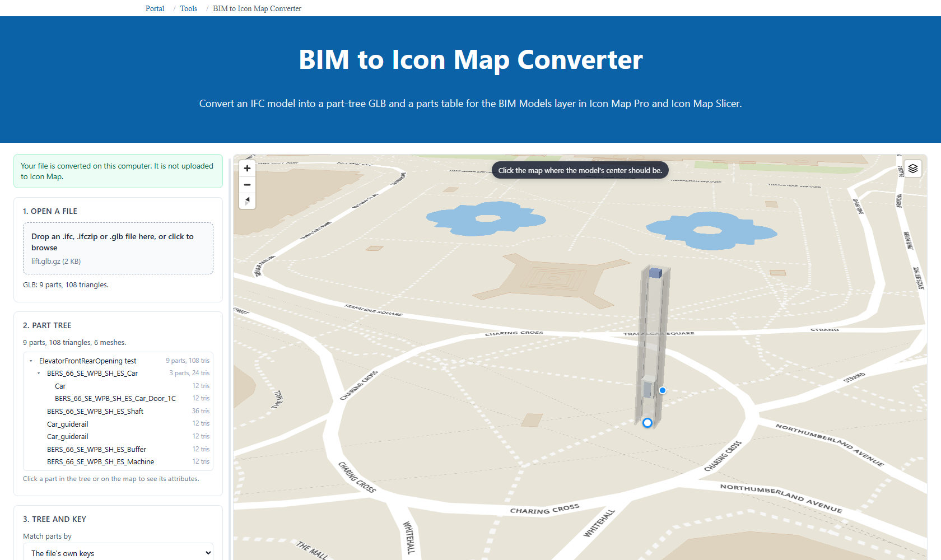Click the white ring marker at the model base
The height and width of the screenshot is (560, 941).
point(647,423)
